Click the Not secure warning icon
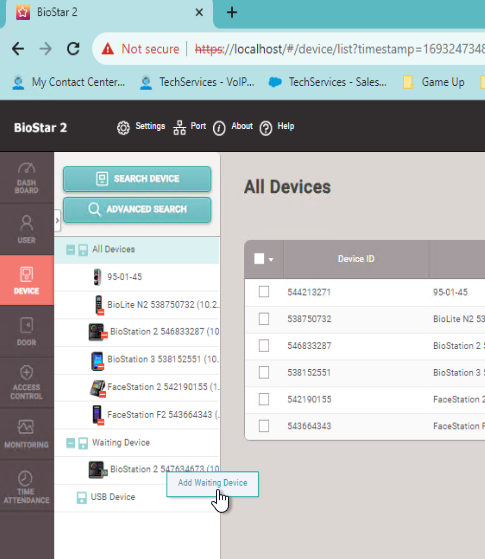485x559 pixels. 108,49
